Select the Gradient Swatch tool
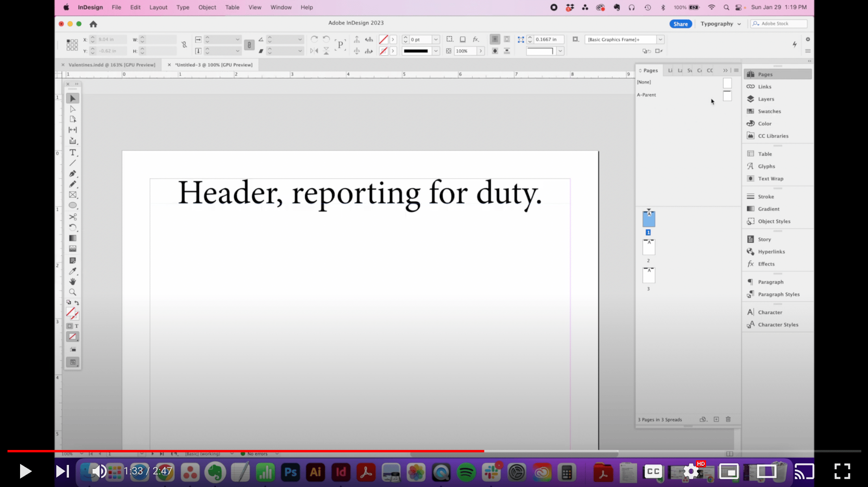This screenshot has height=487, width=868. click(72, 238)
